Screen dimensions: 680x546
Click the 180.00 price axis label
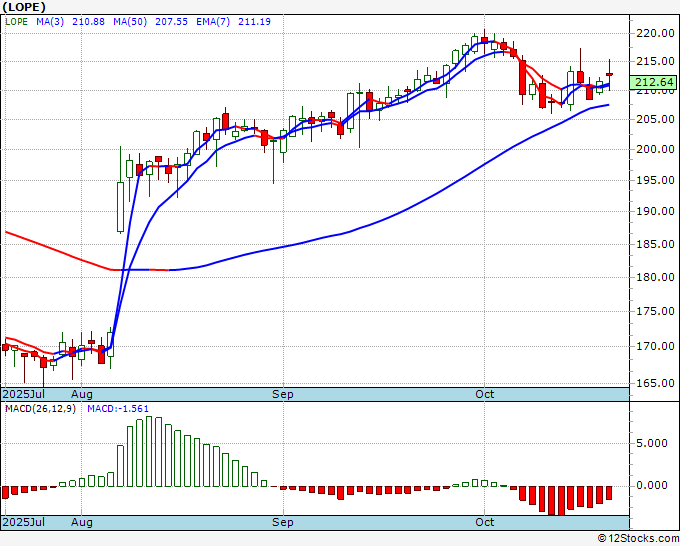(655, 277)
